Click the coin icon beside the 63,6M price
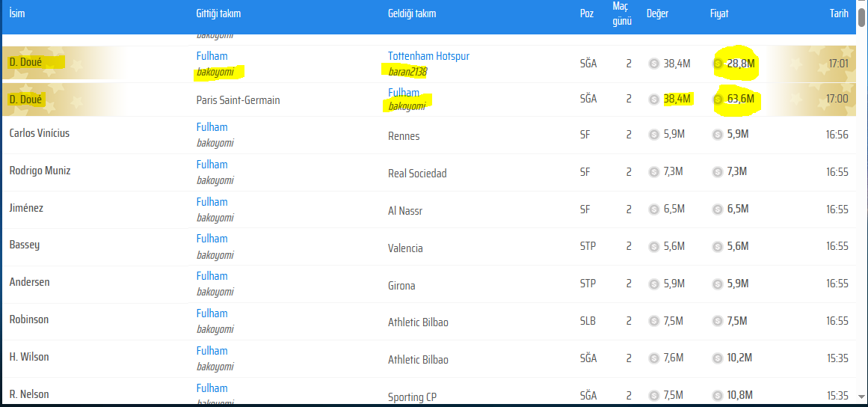The width and height of the screenshot is (868, 407). pyautogui.click(x=718, y=100)
